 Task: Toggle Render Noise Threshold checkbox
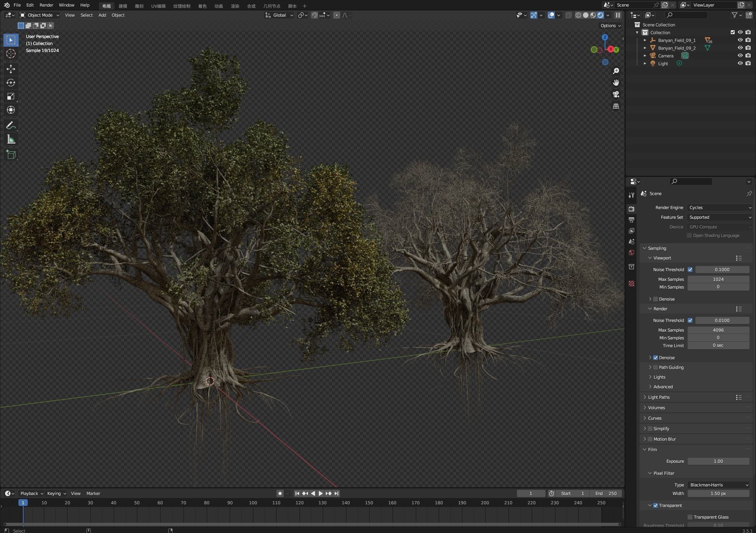click(x=690, y=320)
